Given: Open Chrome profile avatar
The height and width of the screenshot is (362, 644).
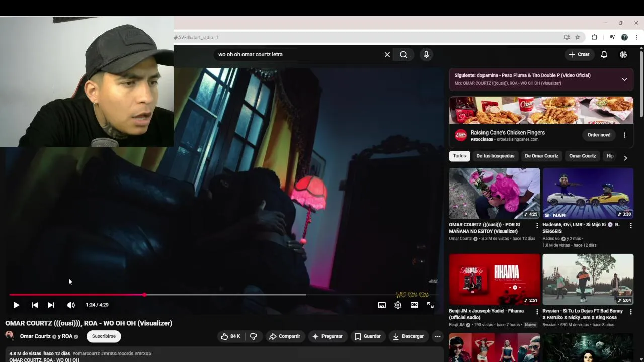Looking at the screenshot, I should [624, 37].
